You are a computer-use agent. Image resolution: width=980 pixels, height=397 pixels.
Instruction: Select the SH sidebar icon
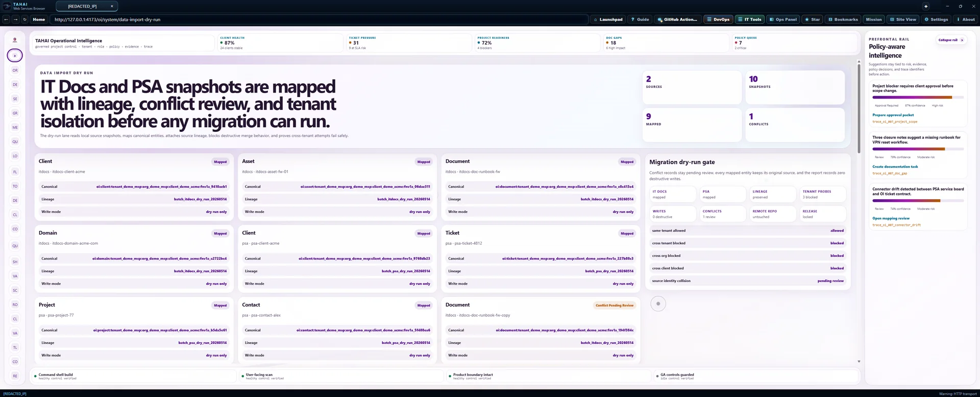coord(15,262)
